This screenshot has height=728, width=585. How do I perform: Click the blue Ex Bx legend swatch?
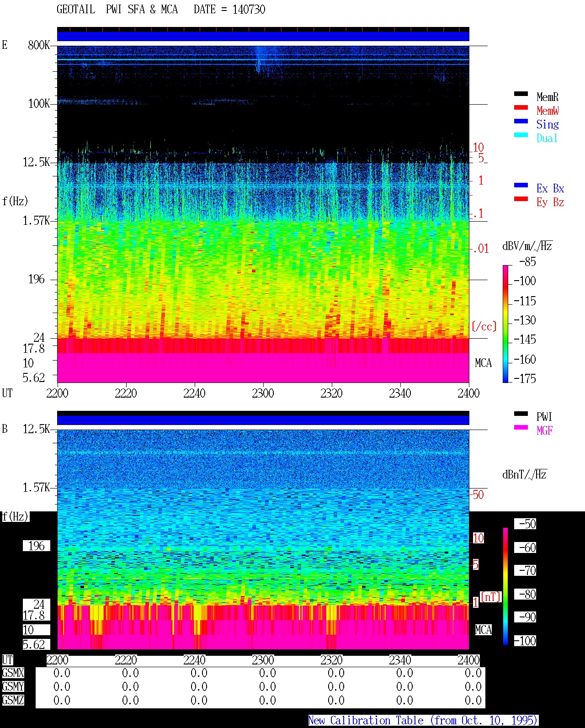(x=521, y=186)
